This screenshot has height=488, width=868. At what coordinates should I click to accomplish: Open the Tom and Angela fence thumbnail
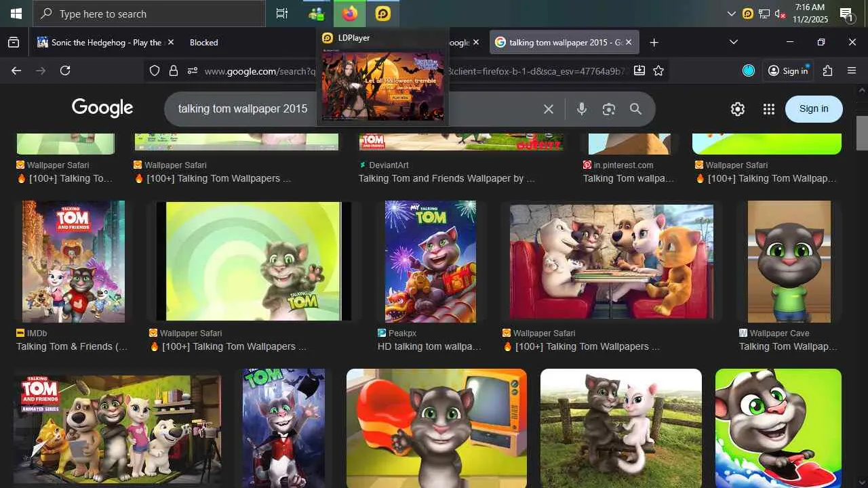coord(621,428)
